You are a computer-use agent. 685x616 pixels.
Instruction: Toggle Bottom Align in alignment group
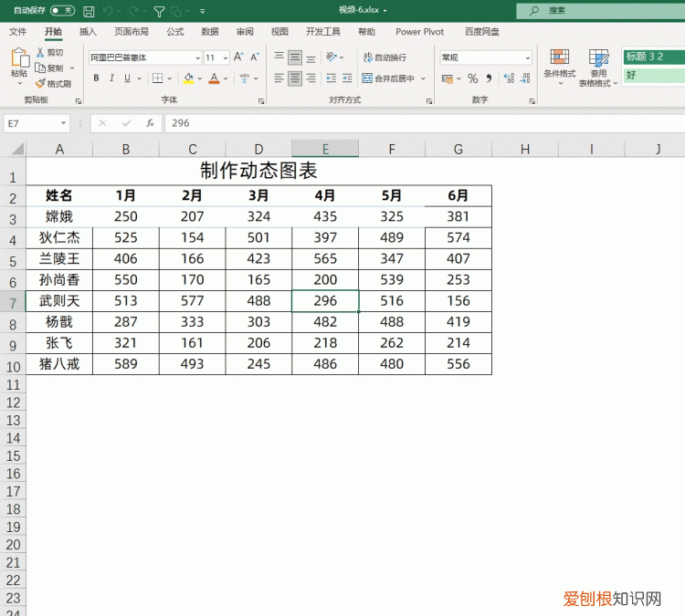point(311,57)
